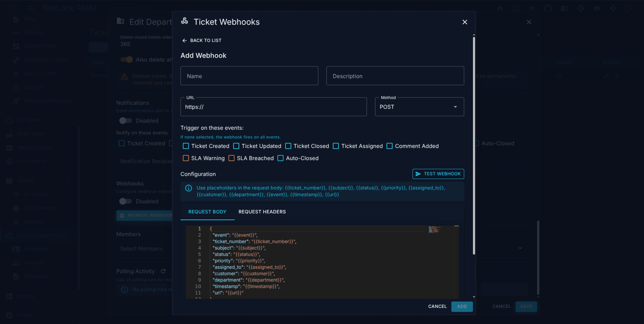Toggle the Webhooks Disabled switch in Edit Department
The height and width of the screenshot is (324, 644).
pos(125,201)
